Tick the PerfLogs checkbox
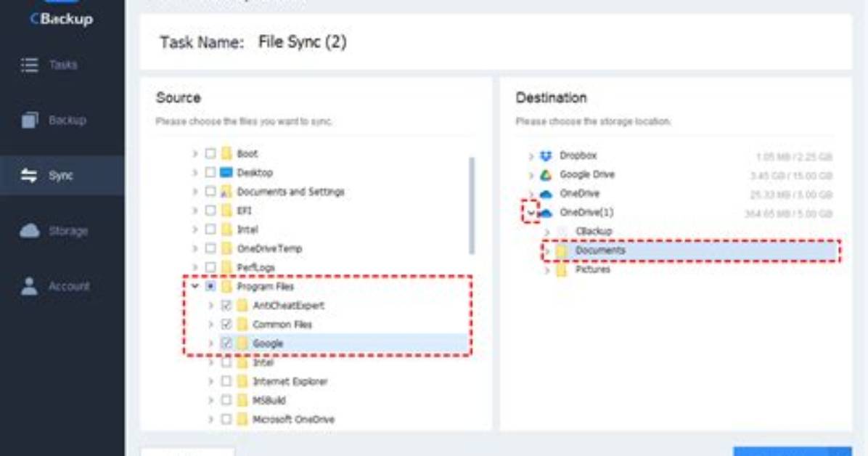868x456 pixels. 210,267
